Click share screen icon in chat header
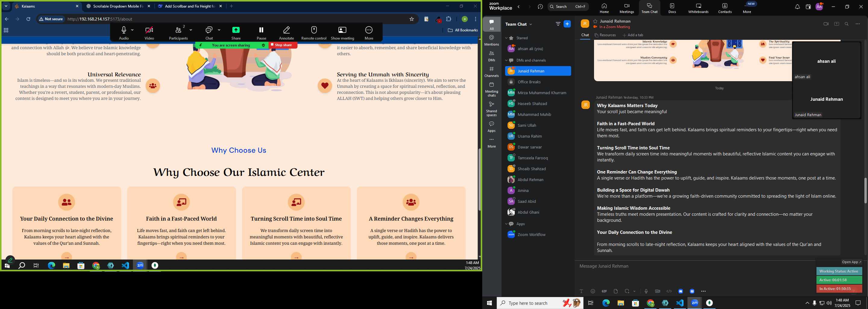 (x=836, y=24)
